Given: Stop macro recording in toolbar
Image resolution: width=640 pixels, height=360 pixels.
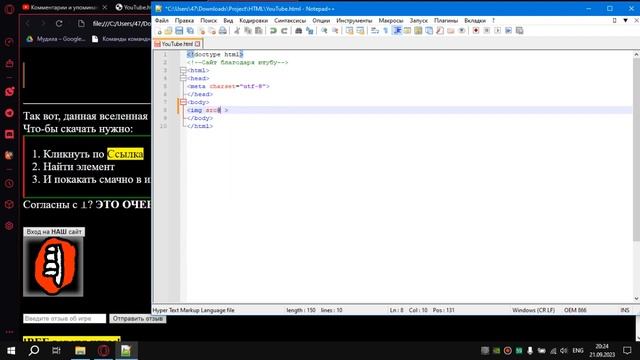Looking at the screenshot, I should click(487, 31).
